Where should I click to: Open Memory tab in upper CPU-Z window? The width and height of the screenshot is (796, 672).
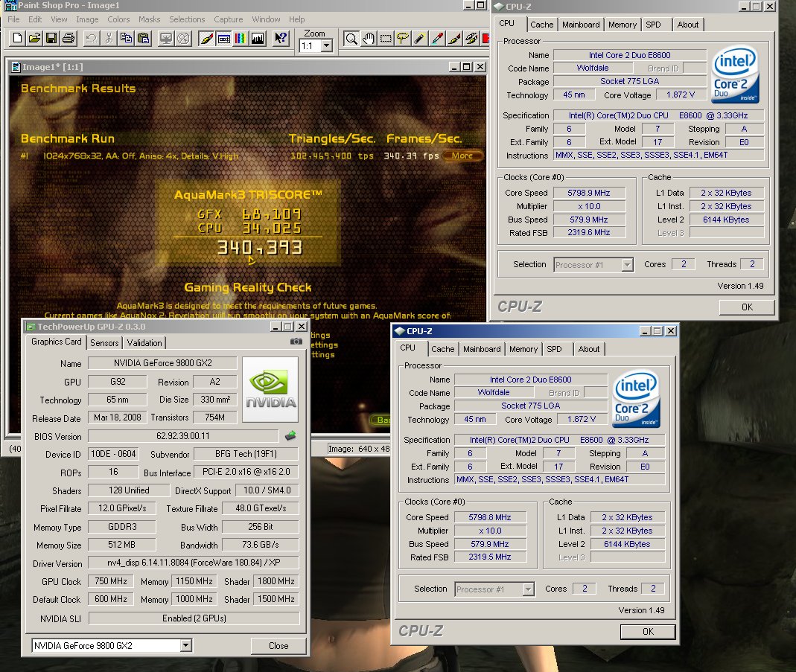pyautogui.click(x=623, y=25)
